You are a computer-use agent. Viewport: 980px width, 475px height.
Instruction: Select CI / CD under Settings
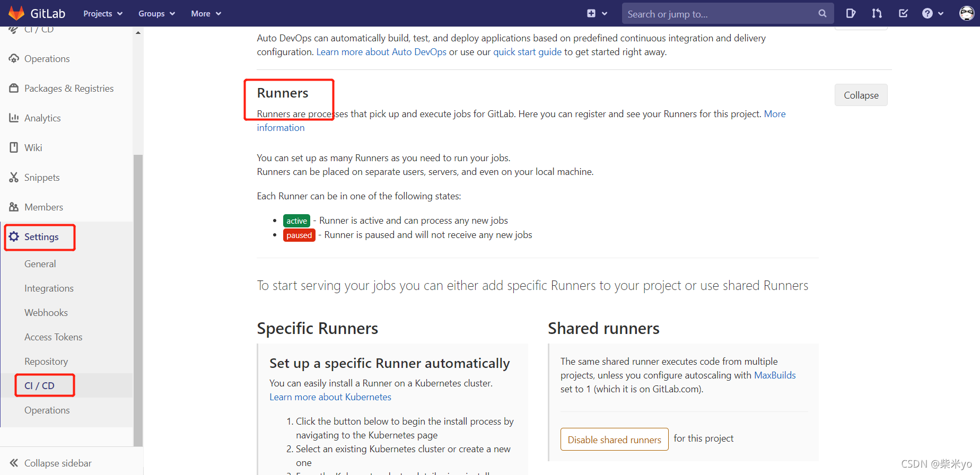39,386
